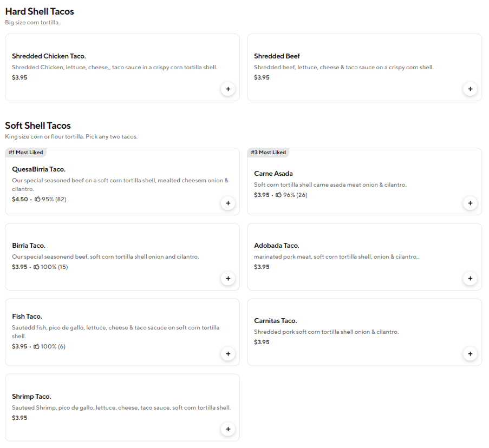Select the Fish Taco item name
This screenshot has width=489, height=448.
[x=27, y=317]
